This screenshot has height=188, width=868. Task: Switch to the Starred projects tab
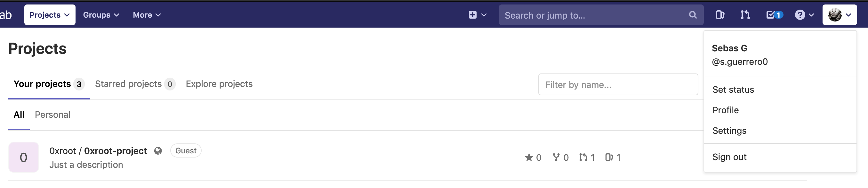(x=135, y=84)
